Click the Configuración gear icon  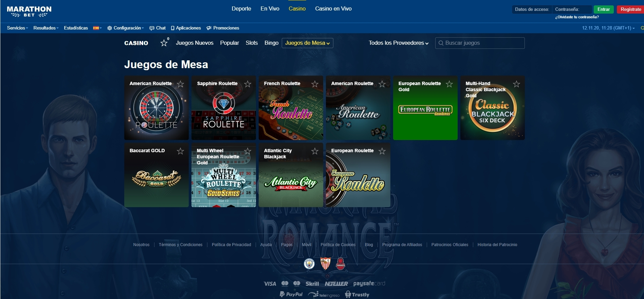[109, 28]
